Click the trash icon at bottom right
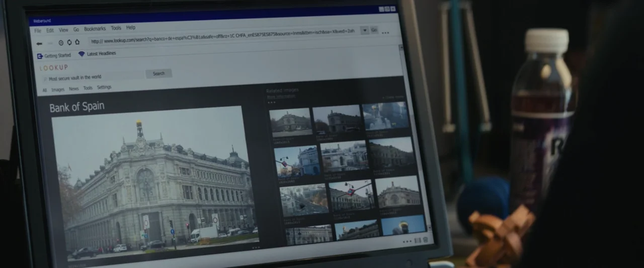The height and width of the screenshot is (268, 644). [426, 240]
